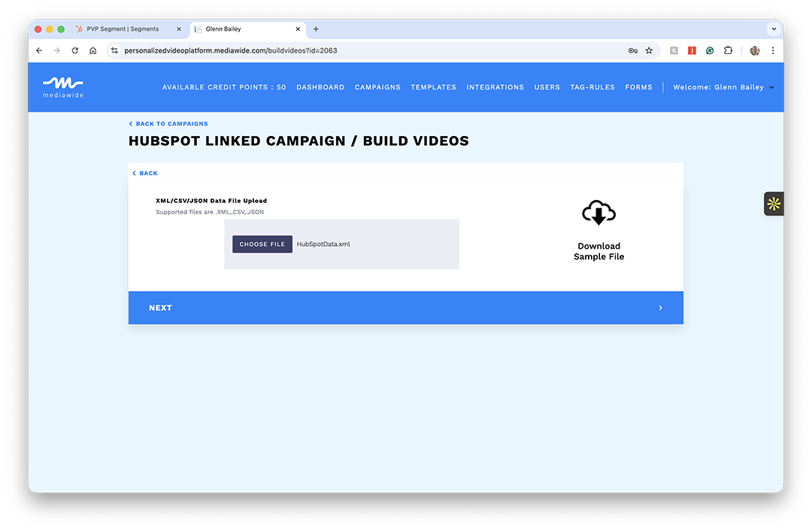Go to the Templates menu item

(x=433, y=87)
